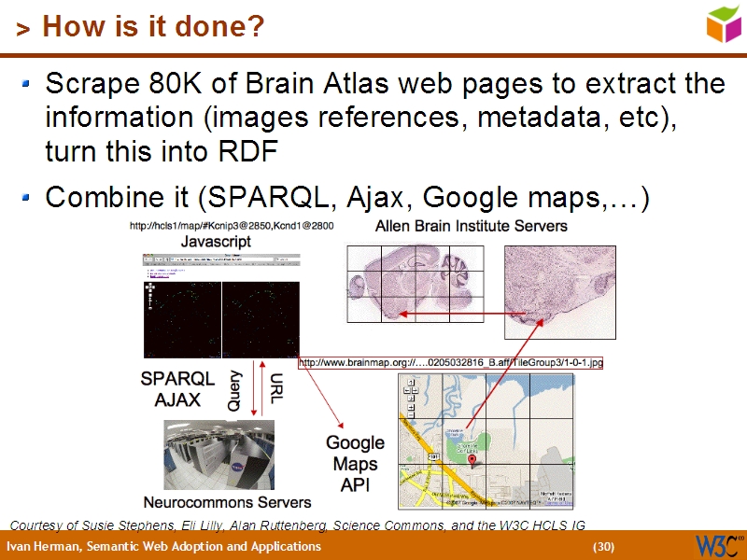Select the red location pin on the map
The image size is (747, 560).
point(473,460)
